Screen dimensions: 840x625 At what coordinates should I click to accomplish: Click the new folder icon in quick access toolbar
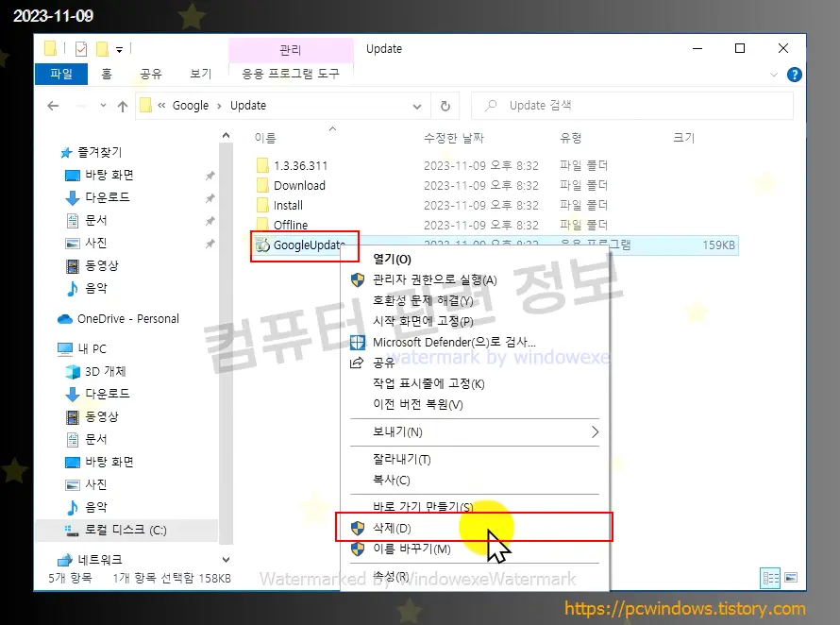coord(102,49)
